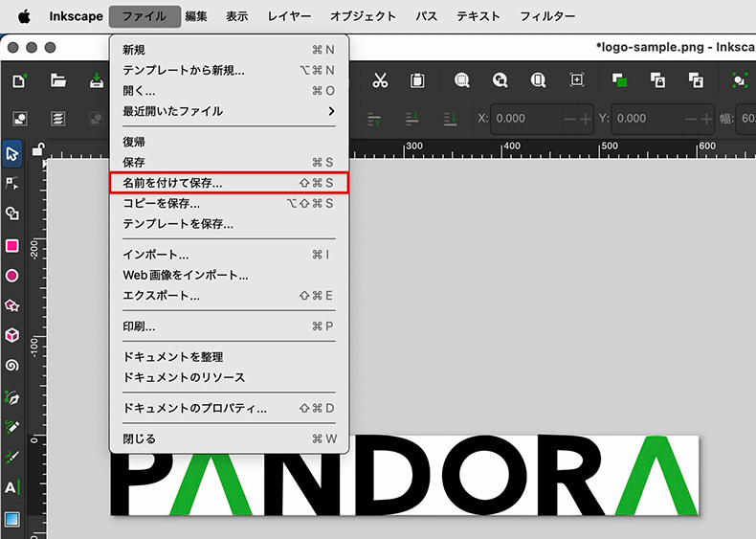Choose コピーを保存... menu item
The image size is (756, 539).
[x=229, y=203]
